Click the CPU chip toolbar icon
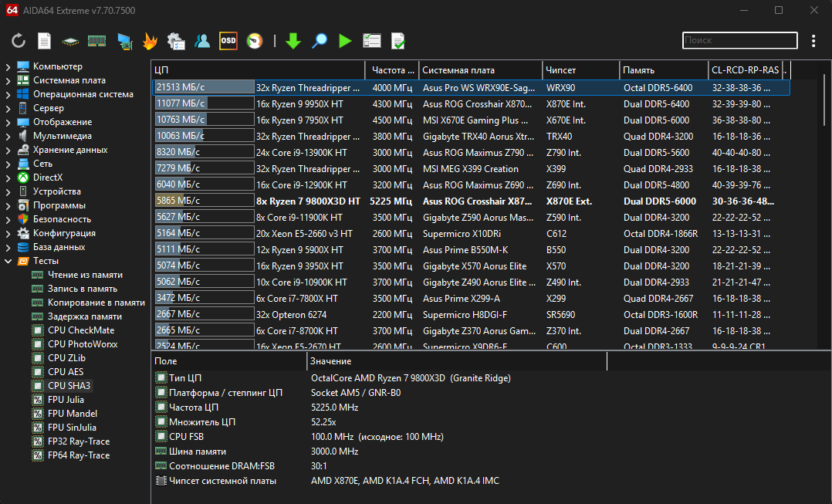Screen dimensions: 832x504 click(70, 42)
